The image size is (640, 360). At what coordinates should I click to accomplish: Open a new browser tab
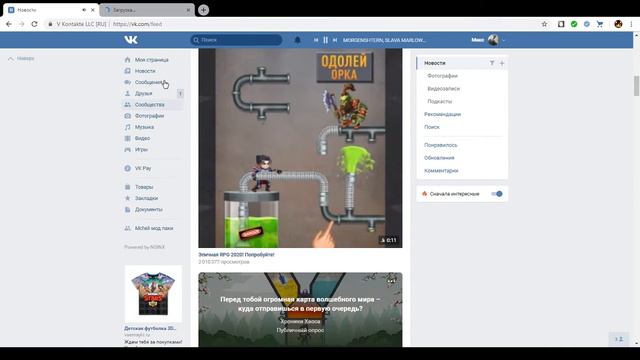tap(203, 10)
